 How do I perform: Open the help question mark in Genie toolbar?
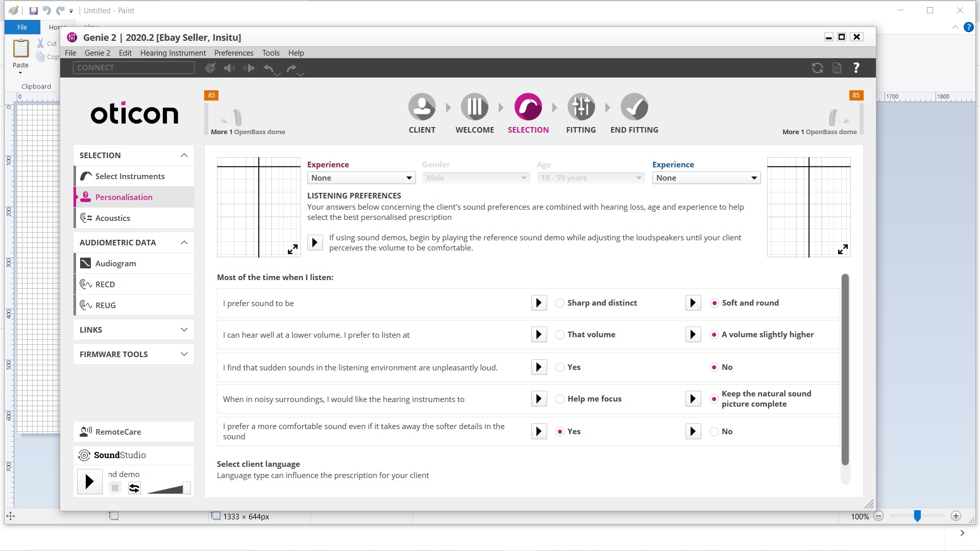(856, 67)
